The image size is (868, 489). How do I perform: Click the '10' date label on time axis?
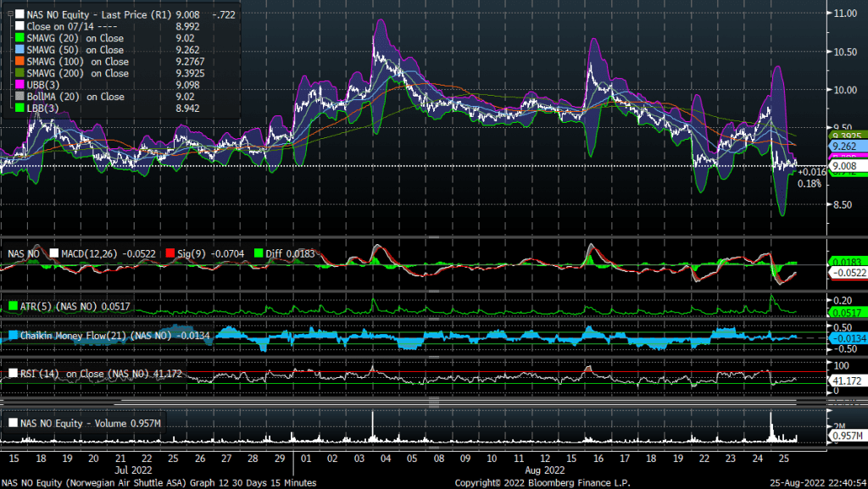click(x=492, y=458)
